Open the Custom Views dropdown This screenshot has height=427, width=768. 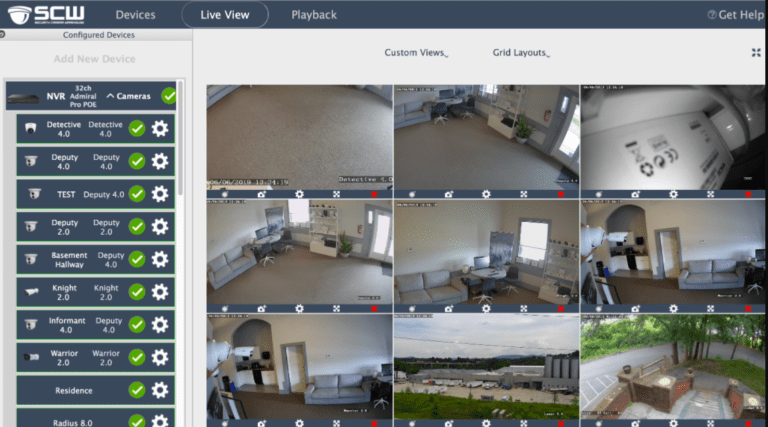point(416,53)
